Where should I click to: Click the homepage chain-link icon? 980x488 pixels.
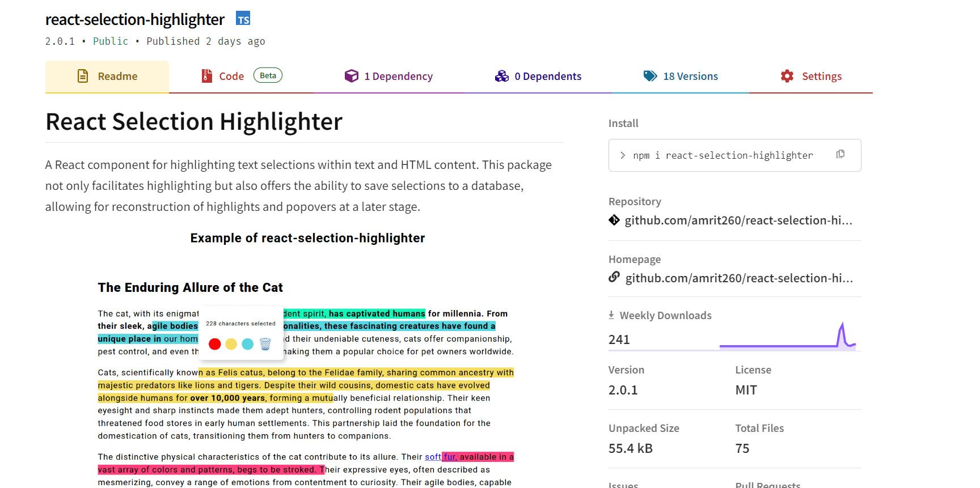tap(614, 277)
